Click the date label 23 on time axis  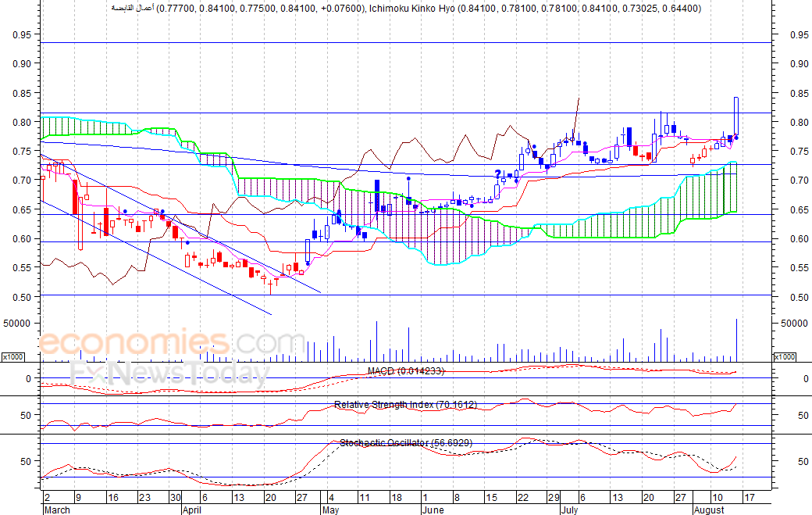pos(144,498)
